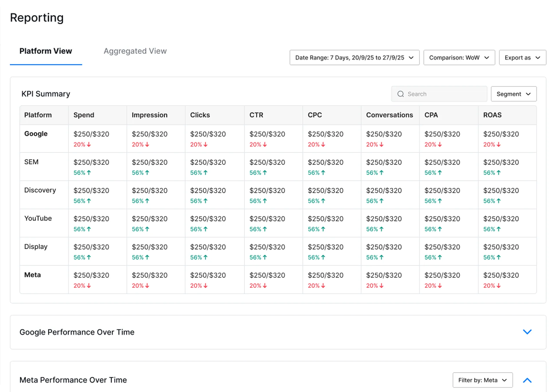Collapse Meta Performance Over Time section

[x=527, y=380]
